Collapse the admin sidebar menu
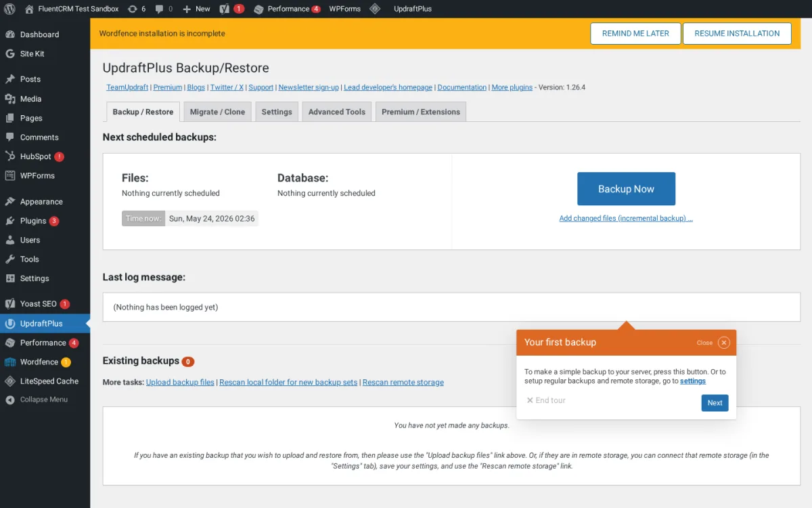Viewport: 812px width, 508px height. [x=37, y=400]
